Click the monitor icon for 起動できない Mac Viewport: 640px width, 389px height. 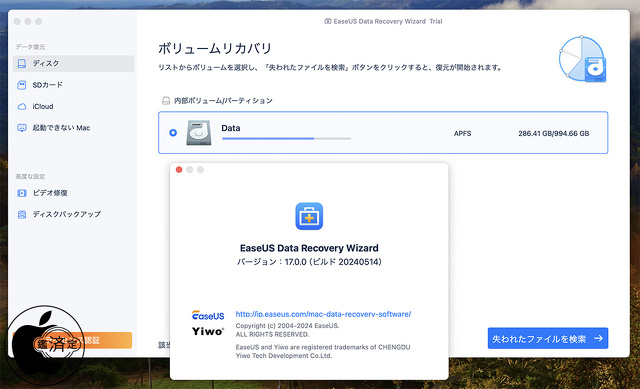coord(22,128)
